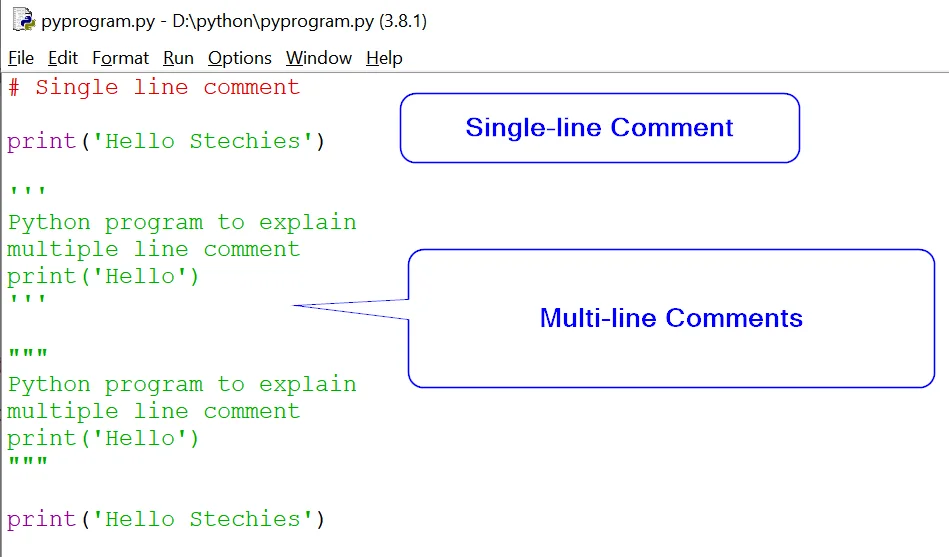Click the opening triple single-quote line
949x557 pixels.
[27, 194]
